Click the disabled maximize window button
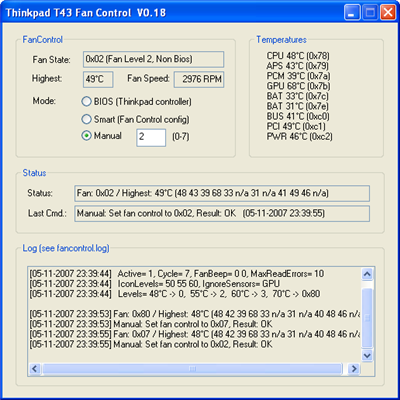 pos(370,13)
